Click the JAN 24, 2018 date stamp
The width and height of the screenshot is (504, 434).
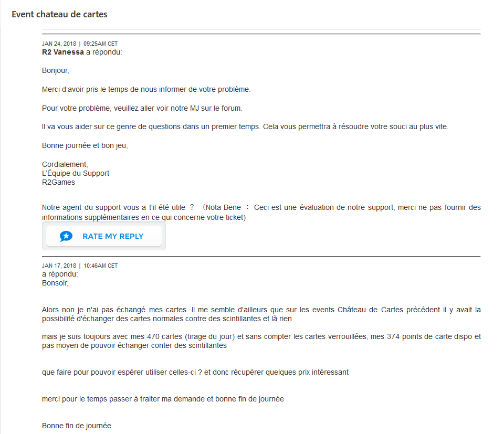click(x=59, y=44)
